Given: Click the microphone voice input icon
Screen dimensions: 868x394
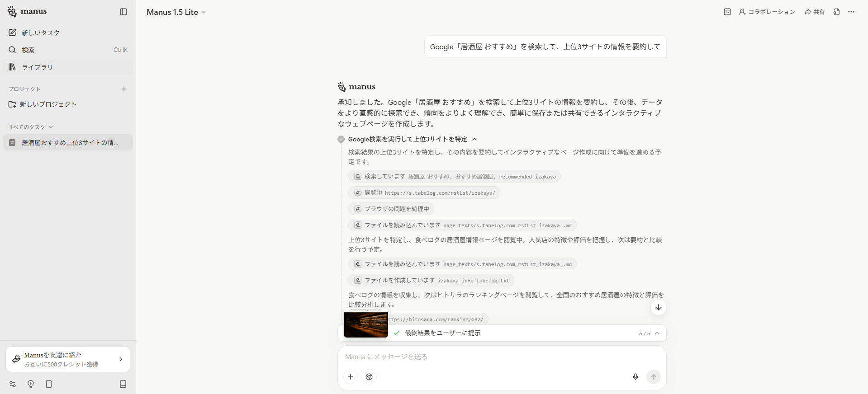Looking at the screenshot, I should tap(636, 377).
